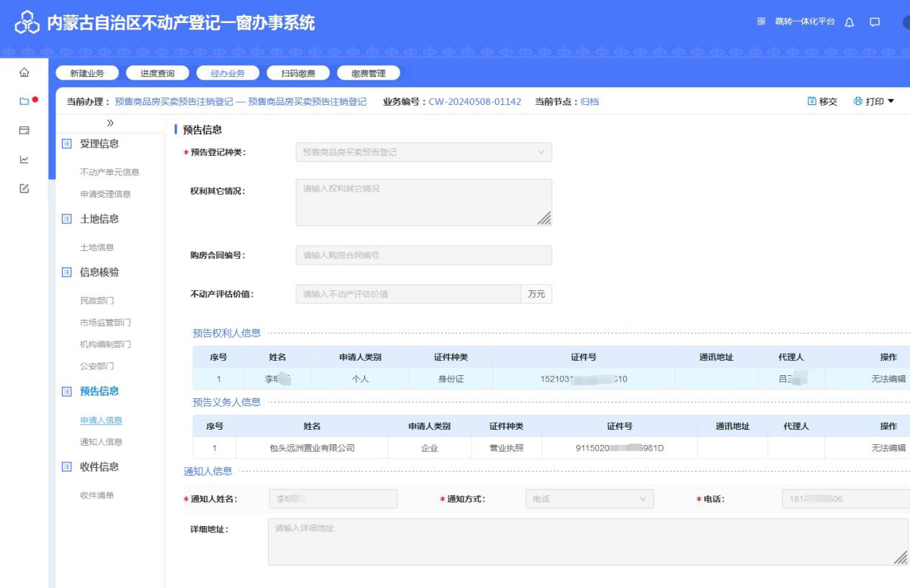Click the 详细地址 text area
This screenshot has width=910, height=588.
[x=589, y=542]
